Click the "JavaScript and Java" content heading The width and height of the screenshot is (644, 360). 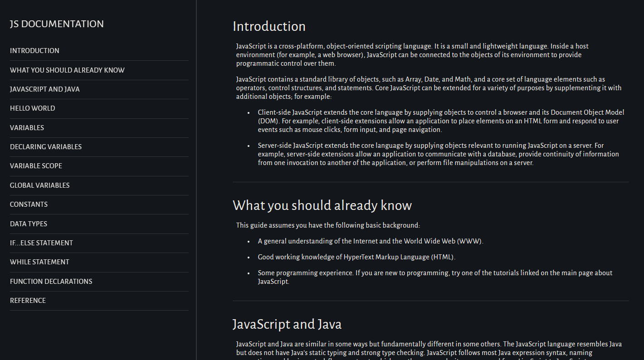point(287,324)
